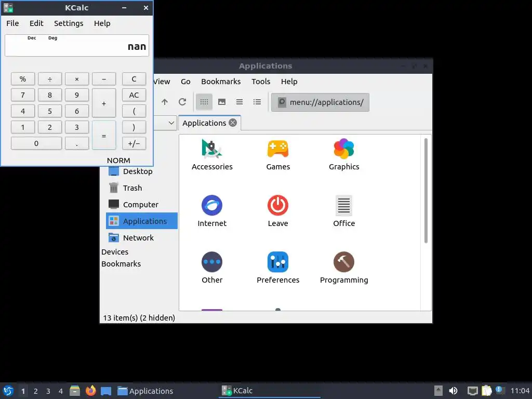
Task: Click the KCalc result display
Action: point(77,45)
